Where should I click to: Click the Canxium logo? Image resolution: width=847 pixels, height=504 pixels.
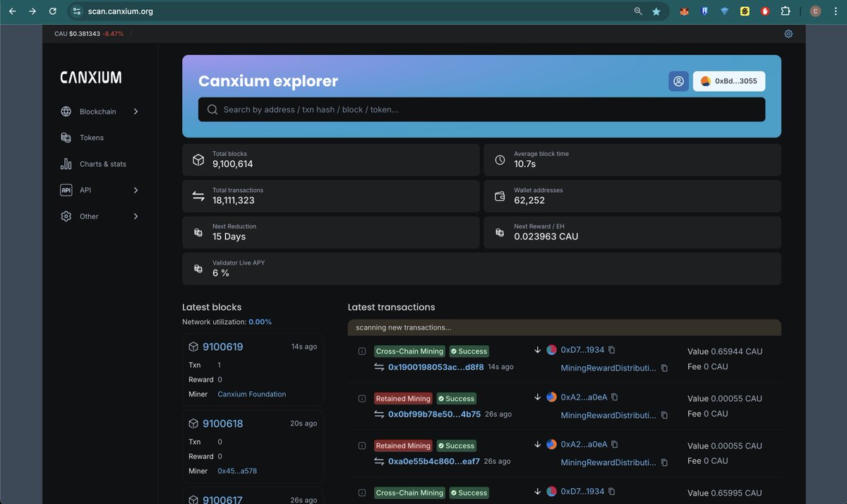[90, 78]
